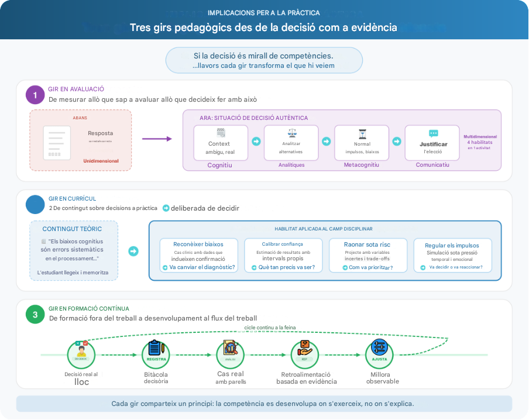Select the hourglass icon above Normal
Image resolution: width=529 pixels, height=420 pixels.
pyautogui.click(x=362, y=133)
